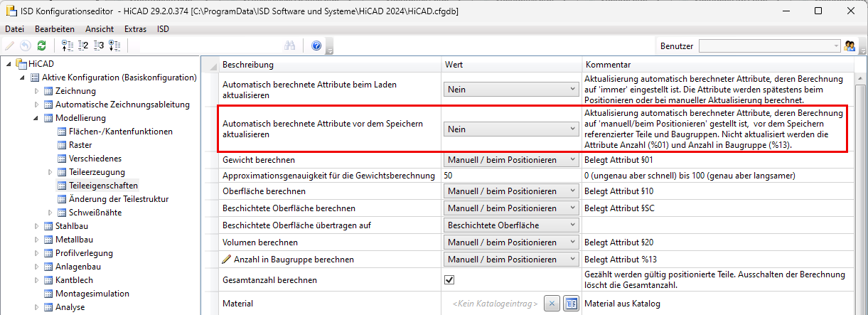Screen dimensions: 868x315
Task: Click the table icon next to Montagesimulation
Action: click(48, 294)
